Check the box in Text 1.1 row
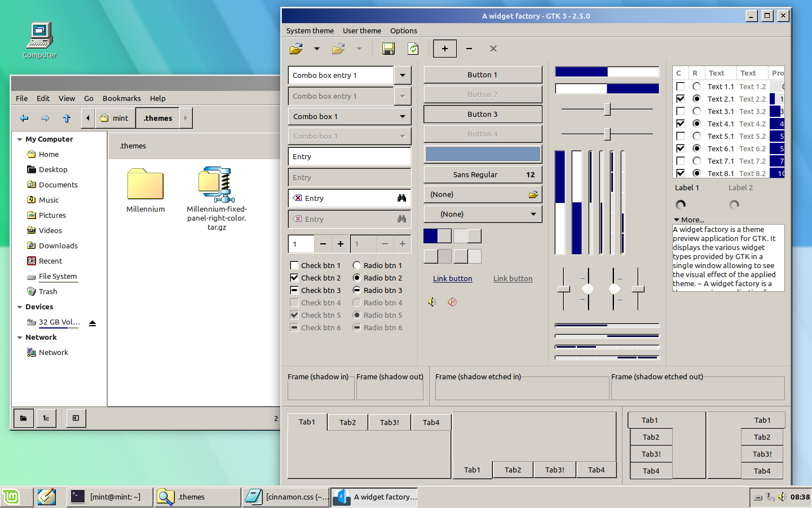This screenshot has height=508, width=812. [x=681, y=86]
